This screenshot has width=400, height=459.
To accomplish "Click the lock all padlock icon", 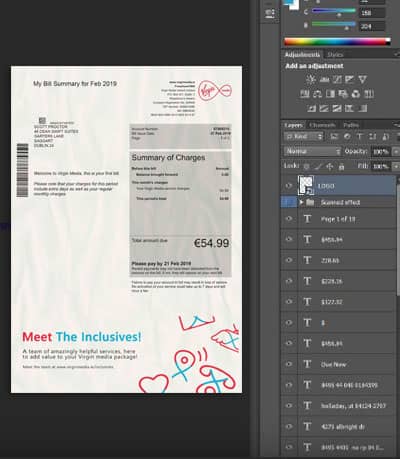I will (341, 166).
